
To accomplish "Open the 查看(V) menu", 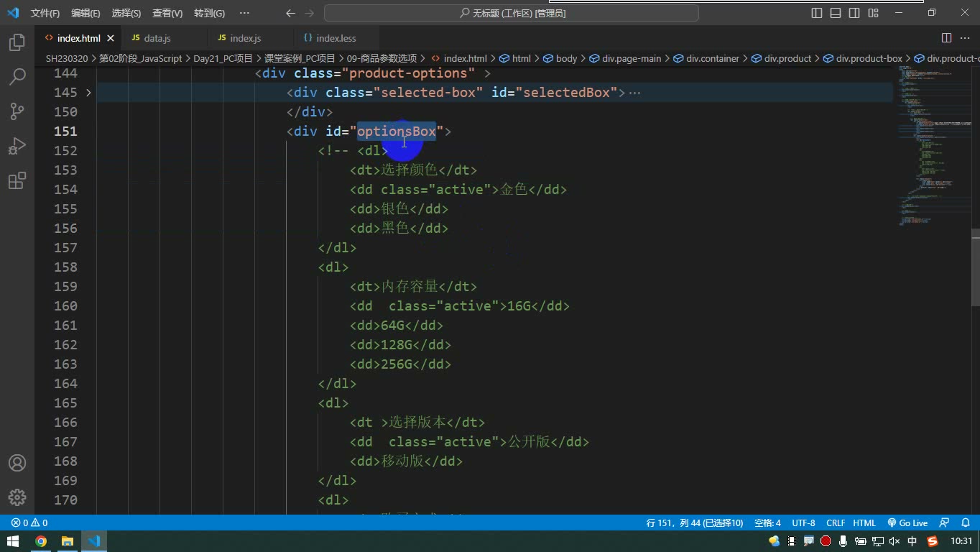I will click(x=167, y=13).
